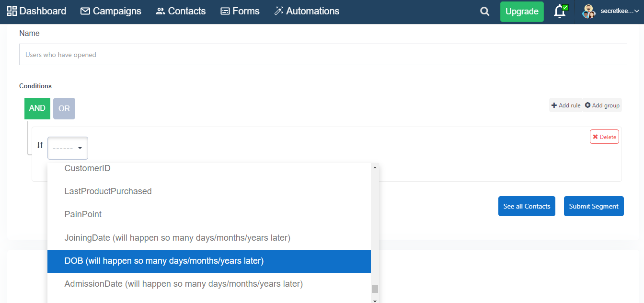
Task: Choose PainPoint option
Action: 209,214
